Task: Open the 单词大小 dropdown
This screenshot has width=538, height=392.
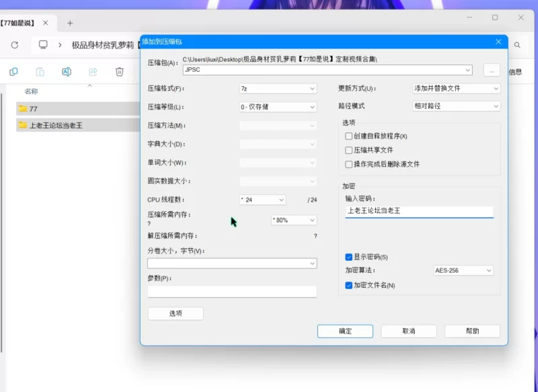Action: click(x=278, y=163)
